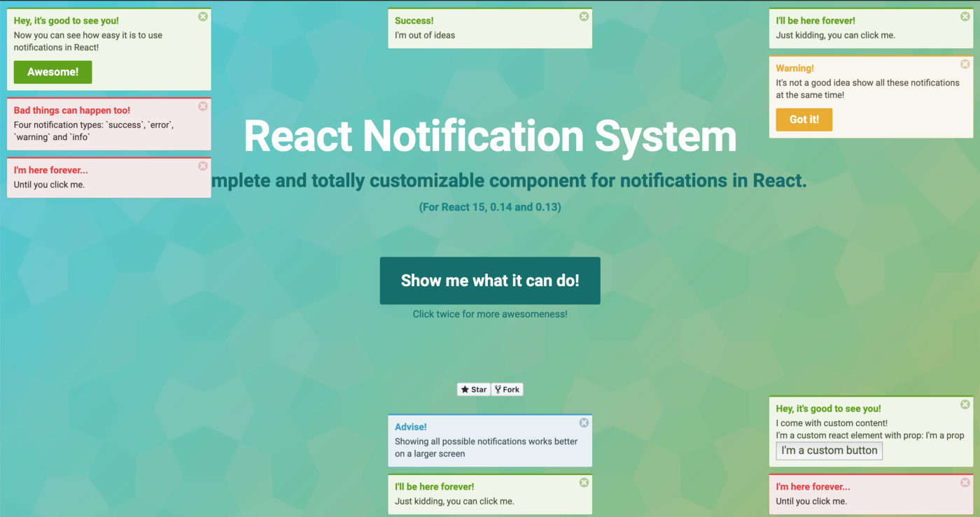The image size is (980, 517).
Task: Close the red alert below the custom-content notification
Action: pyautogui.click(x=965, y=483)
